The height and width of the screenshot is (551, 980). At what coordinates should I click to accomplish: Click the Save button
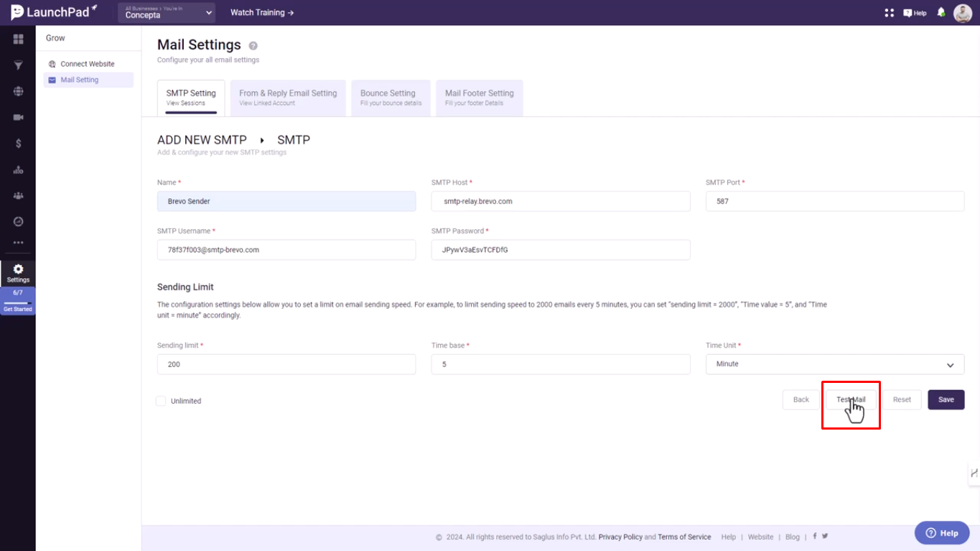[946, 399]
